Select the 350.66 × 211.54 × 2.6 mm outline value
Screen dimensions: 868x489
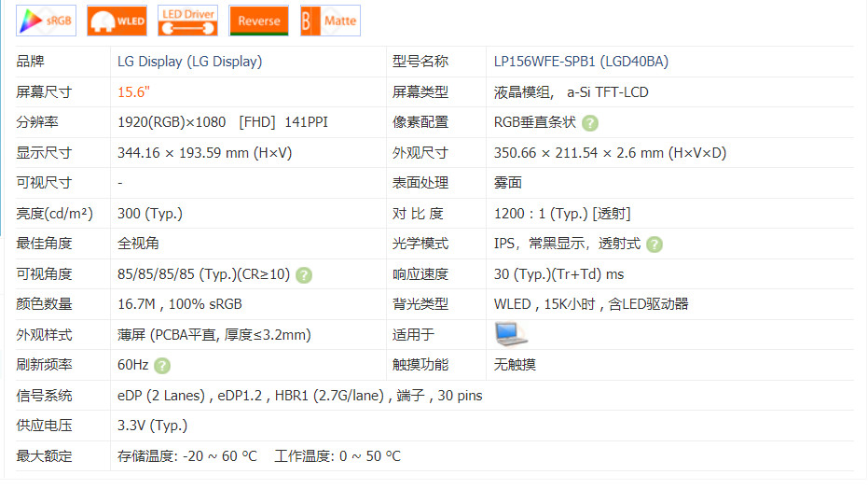(x=610, y=153)
